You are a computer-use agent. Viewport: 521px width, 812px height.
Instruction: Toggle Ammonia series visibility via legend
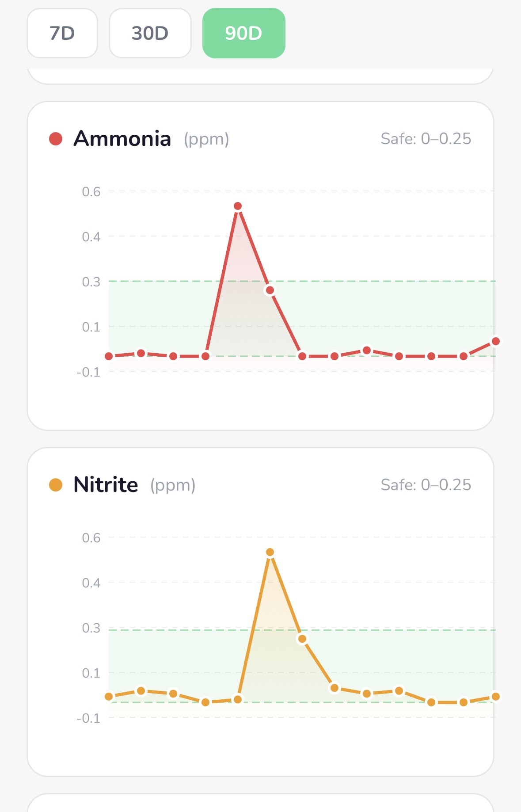click(56, 138)
